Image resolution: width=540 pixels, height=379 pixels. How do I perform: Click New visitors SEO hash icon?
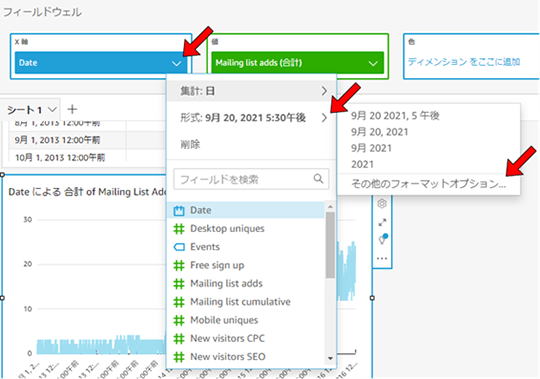(x=179, y=357)
